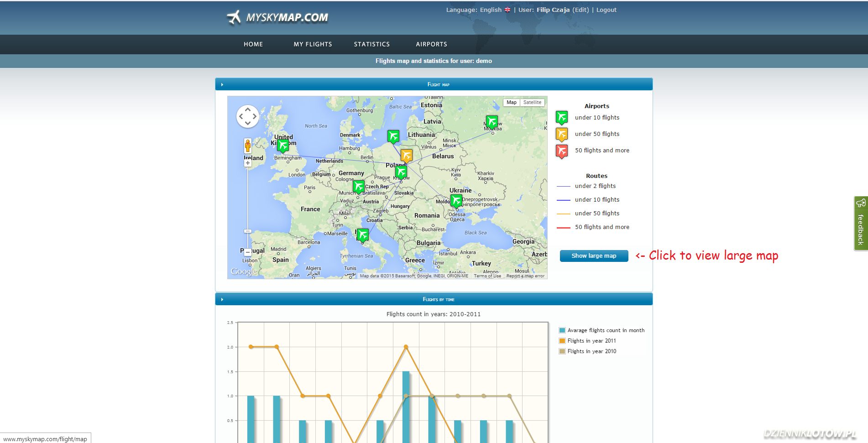Click the MYSKYMAP.COM logo text

[x=287, y=18]
